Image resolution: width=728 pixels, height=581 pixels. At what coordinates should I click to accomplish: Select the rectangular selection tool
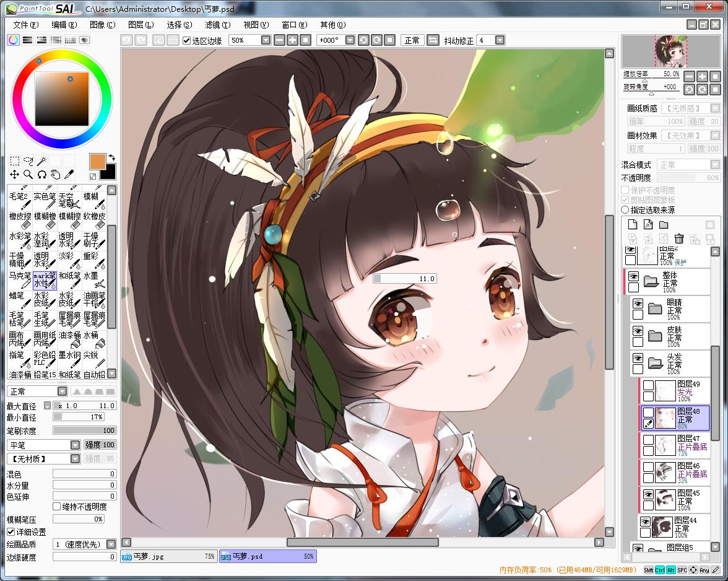point(14,160)
